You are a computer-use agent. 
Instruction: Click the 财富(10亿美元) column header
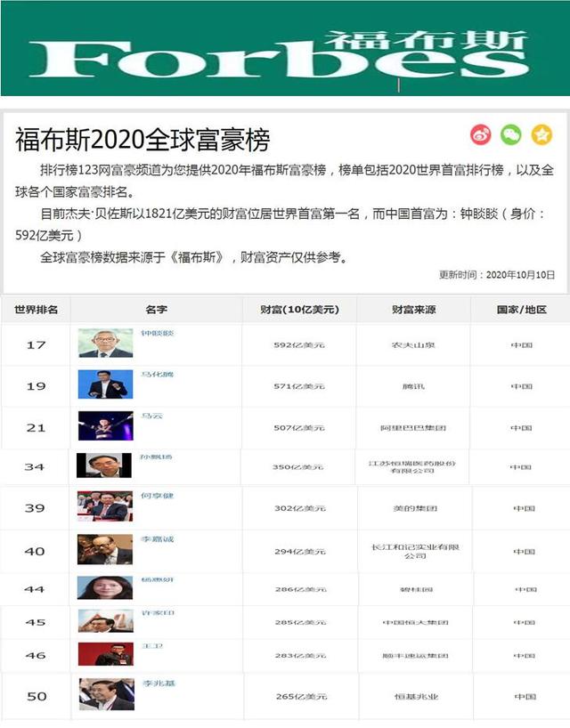pos(299,310)
